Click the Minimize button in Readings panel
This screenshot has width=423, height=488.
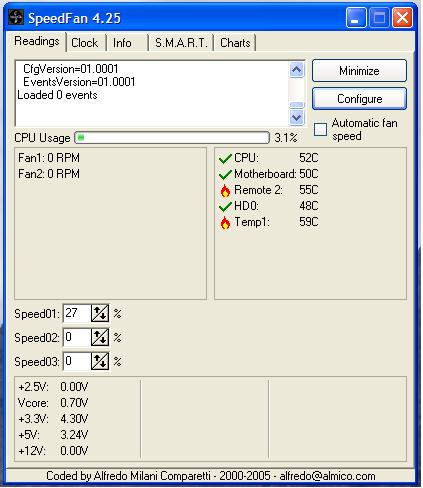coord(359,71)
